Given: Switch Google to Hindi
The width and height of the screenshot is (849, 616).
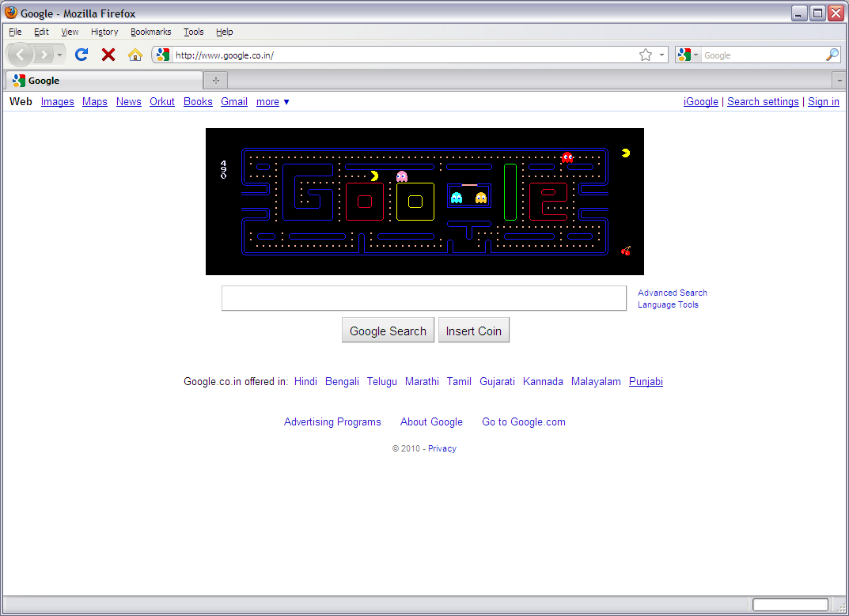Looking at the screenshot, I should click(306, 382).
